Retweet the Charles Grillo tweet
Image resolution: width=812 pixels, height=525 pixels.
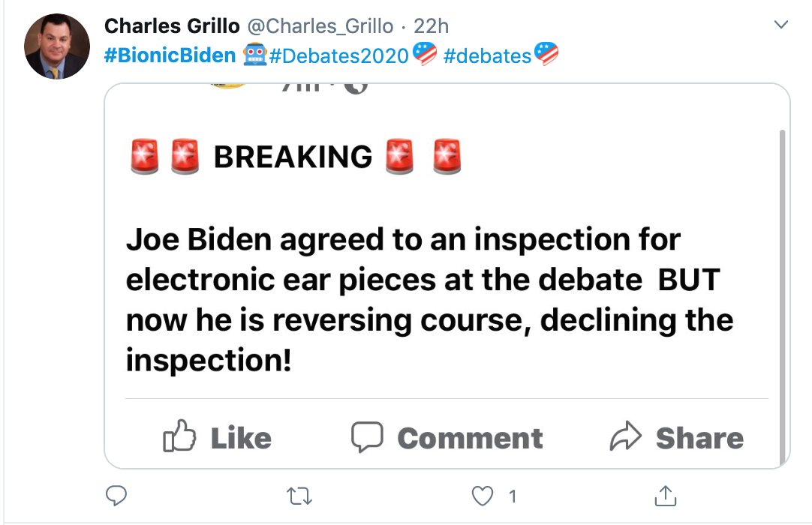[300, 496]
